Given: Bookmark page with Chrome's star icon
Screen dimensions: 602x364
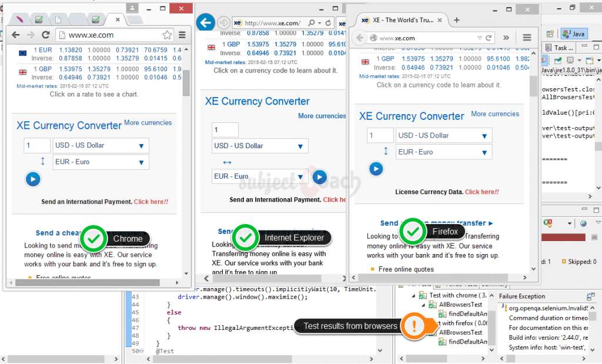Looking at the screenshot, I should point(167,35).
